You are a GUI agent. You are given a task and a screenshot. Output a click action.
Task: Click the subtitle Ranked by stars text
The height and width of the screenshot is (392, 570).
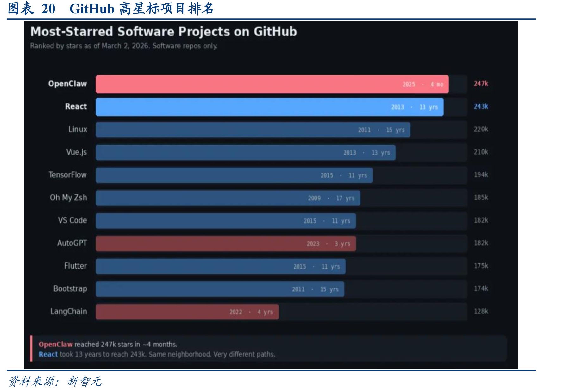[x=124, y=46]
